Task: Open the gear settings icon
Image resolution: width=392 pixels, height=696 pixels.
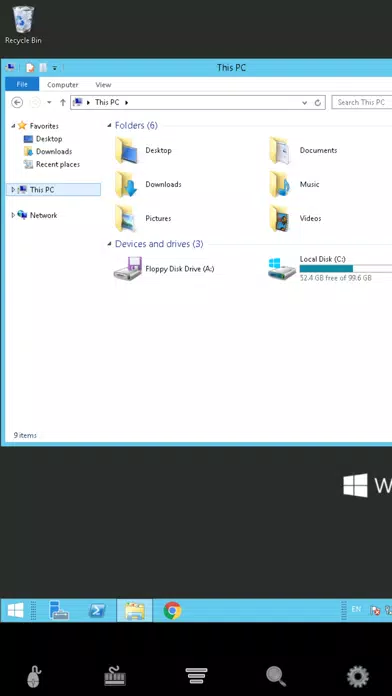Action: [x=358, y=676]
